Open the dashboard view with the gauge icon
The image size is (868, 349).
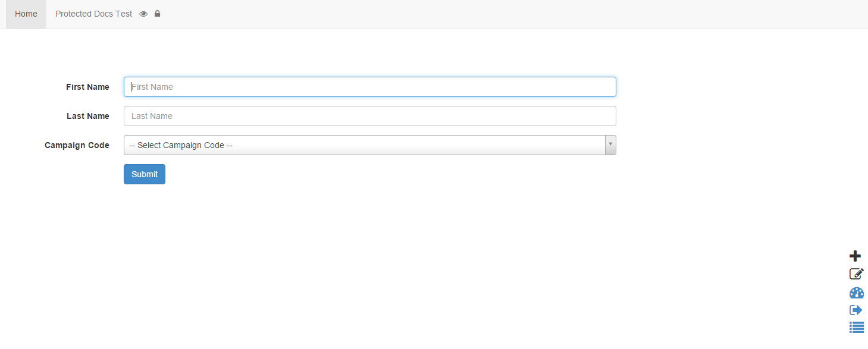pos(856,293)
